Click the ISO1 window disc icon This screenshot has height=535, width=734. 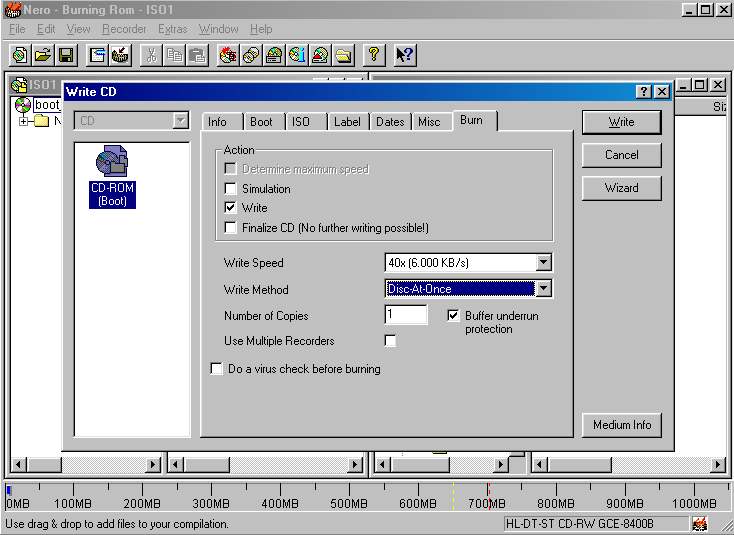19,85
